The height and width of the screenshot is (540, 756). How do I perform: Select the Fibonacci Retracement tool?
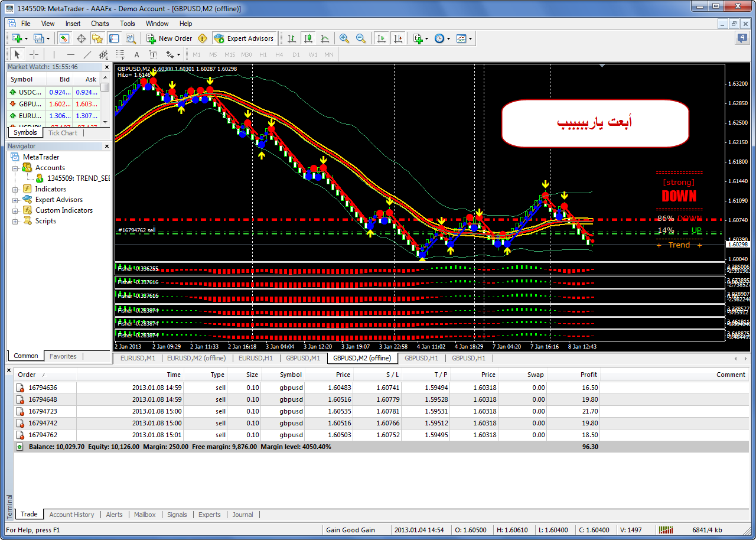coord(120,54)
